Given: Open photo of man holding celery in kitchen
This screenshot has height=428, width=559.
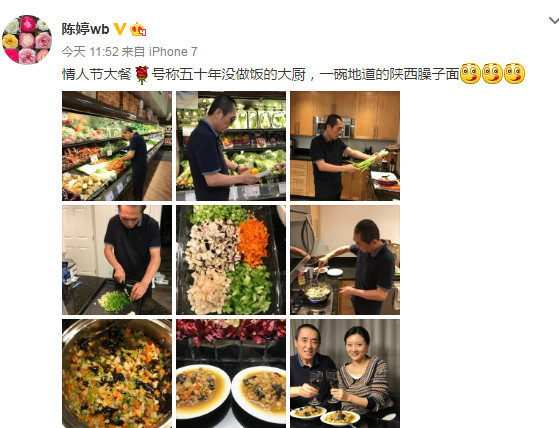Looking at the screenshot, I should click(345, 146).
